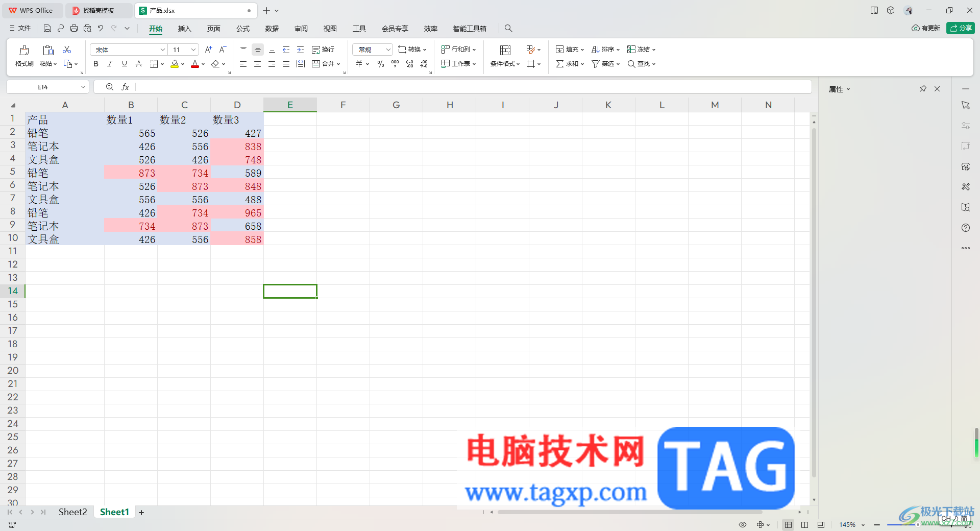Toggle Italic formatting
Screen dimensions: 980x531
[110, 64]
